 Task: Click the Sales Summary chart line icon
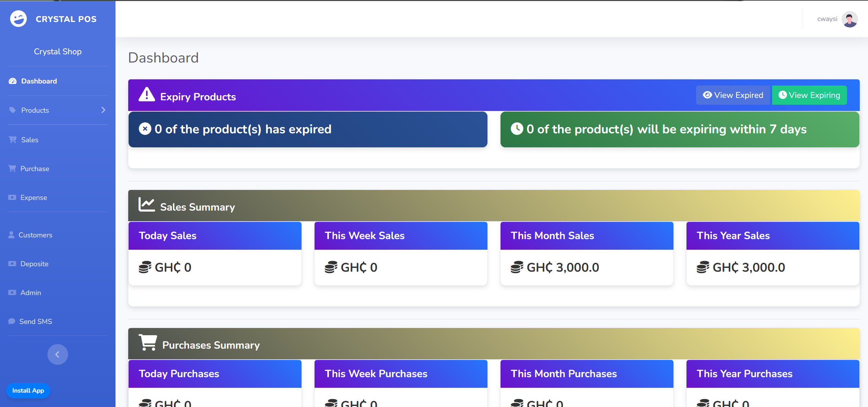click(x=146, y=205)
